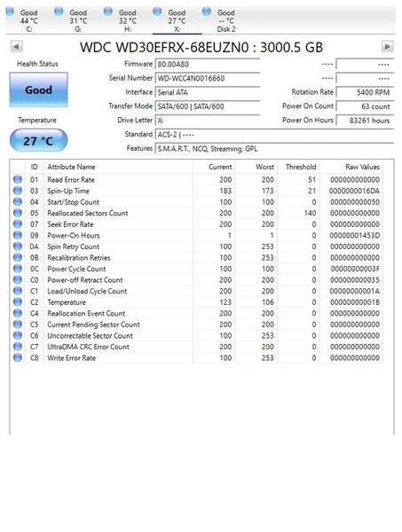Click status icon of Recalibration Retries row
The width and height of the screenshot is (402, 532).
coord(18,257)
